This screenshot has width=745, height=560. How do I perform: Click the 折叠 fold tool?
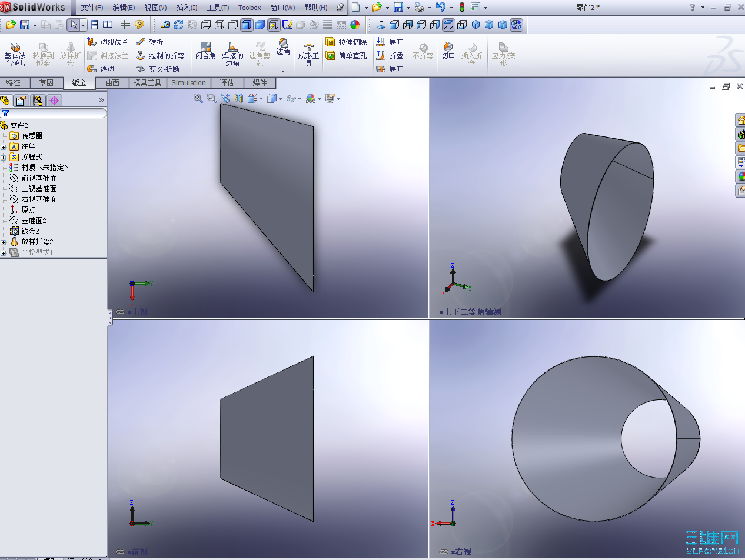coord(390,56)
